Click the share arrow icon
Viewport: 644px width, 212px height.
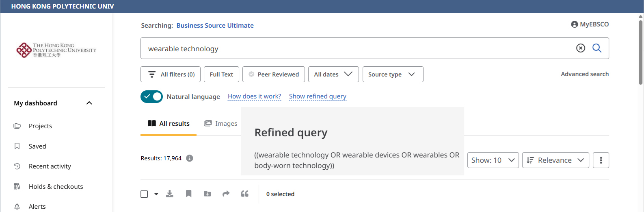226,194
